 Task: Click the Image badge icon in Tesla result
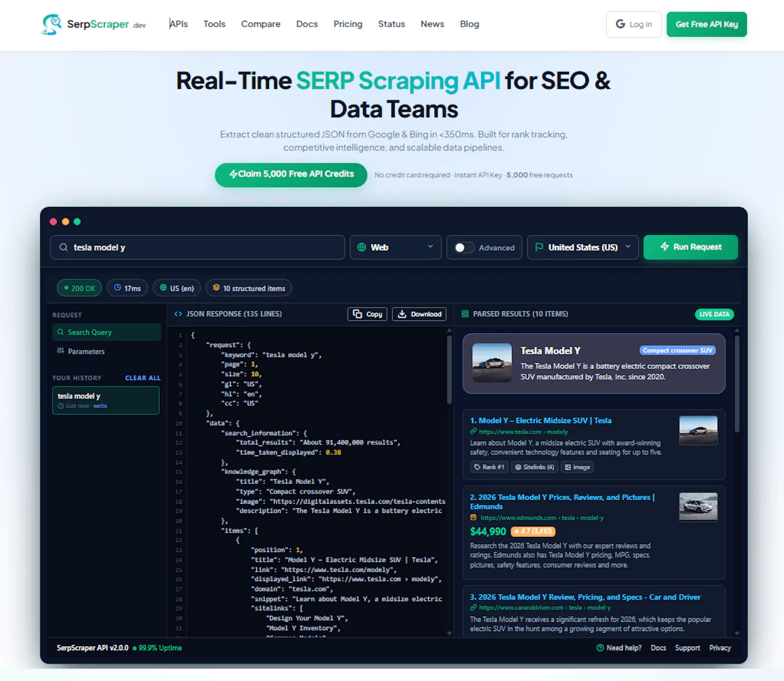[x=568, y=467]
